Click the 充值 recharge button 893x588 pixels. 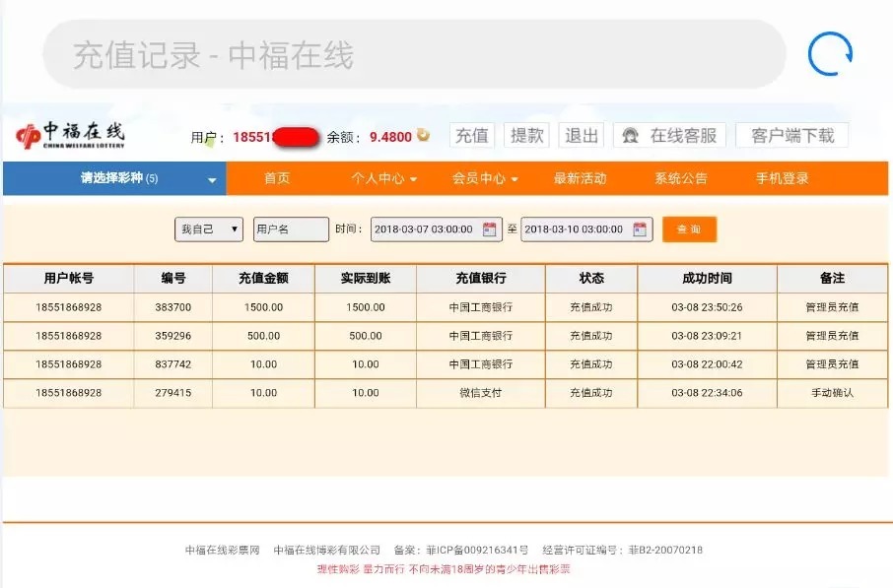coord(470,135)
